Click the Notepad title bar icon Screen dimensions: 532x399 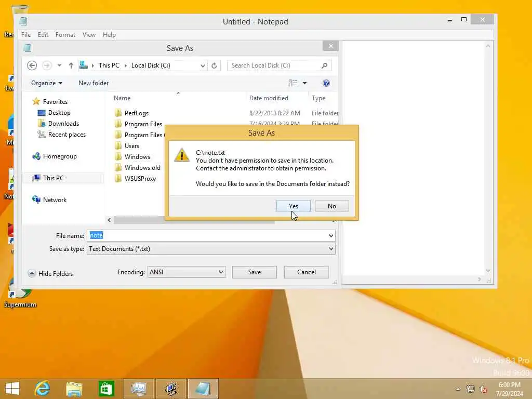coord(23,21)
